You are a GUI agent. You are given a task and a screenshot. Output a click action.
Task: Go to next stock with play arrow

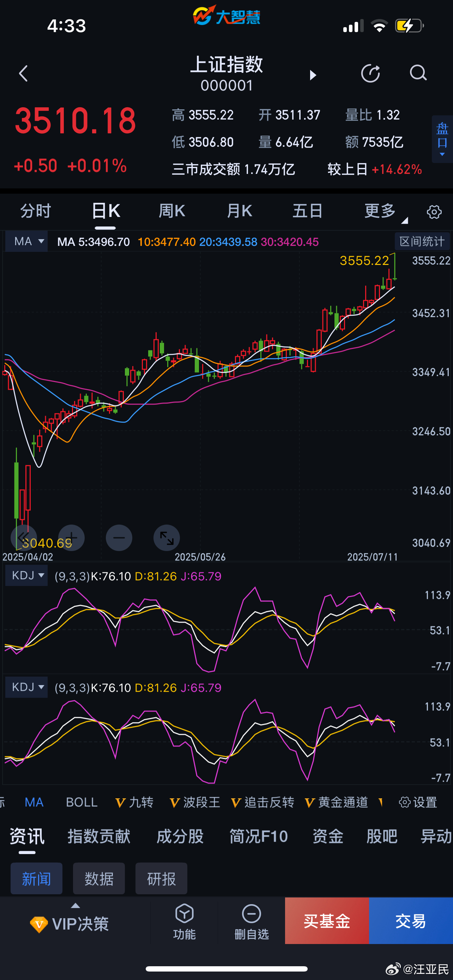coord(313,75)
